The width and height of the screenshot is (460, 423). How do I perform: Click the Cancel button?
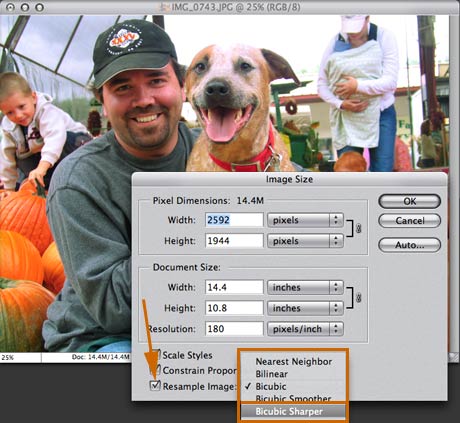point(410,221)
